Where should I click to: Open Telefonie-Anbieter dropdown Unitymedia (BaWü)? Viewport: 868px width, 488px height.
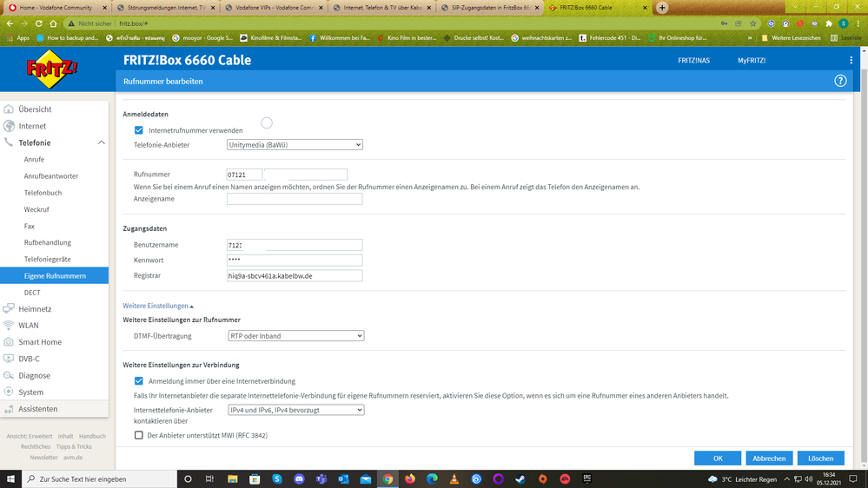pos(295,145)
